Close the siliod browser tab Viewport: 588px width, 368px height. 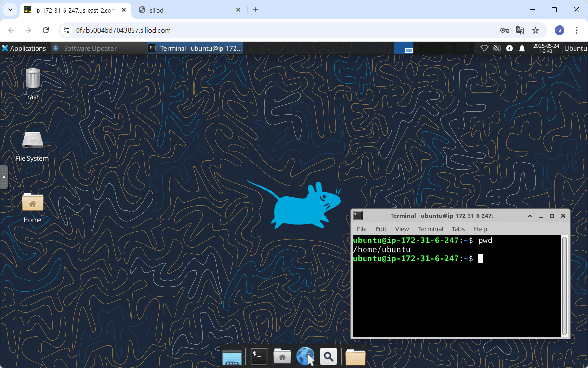pos(238,10)
